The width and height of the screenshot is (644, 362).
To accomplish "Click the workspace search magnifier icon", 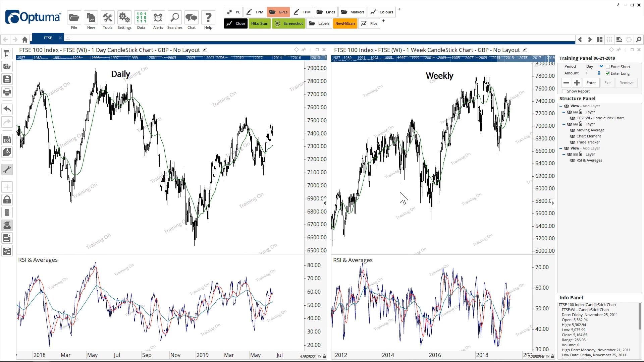I will (x=639, y=40).
